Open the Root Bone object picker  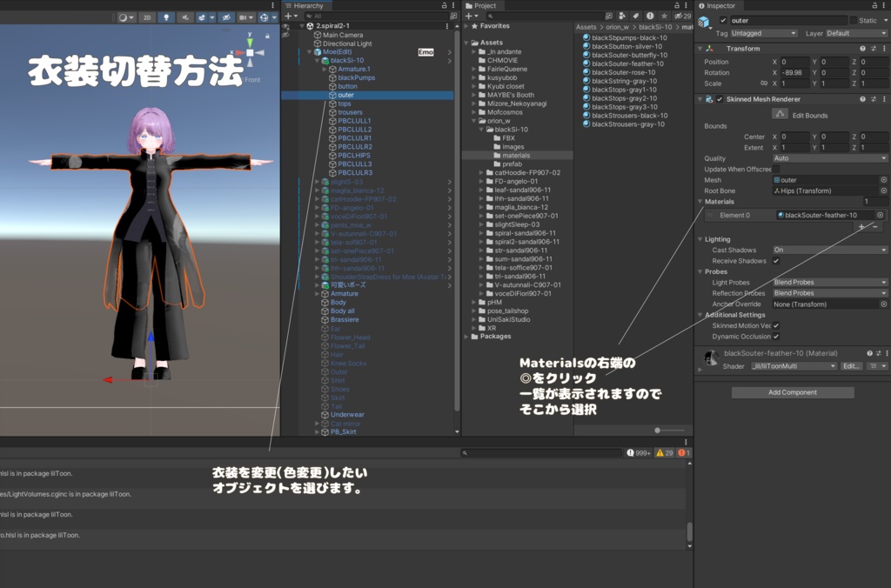pyautogui.click(x=886, y=190)
